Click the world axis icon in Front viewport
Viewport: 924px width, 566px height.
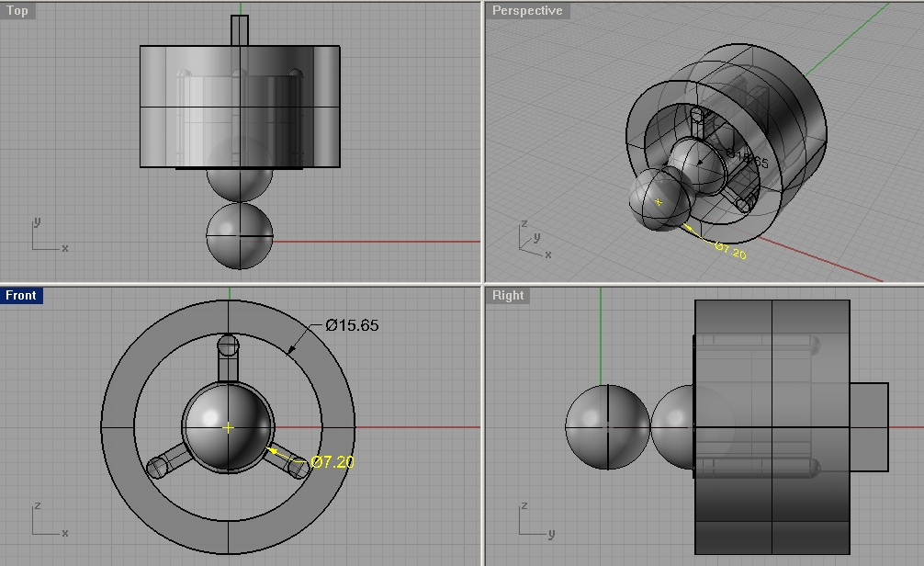[x=48, y=521]
